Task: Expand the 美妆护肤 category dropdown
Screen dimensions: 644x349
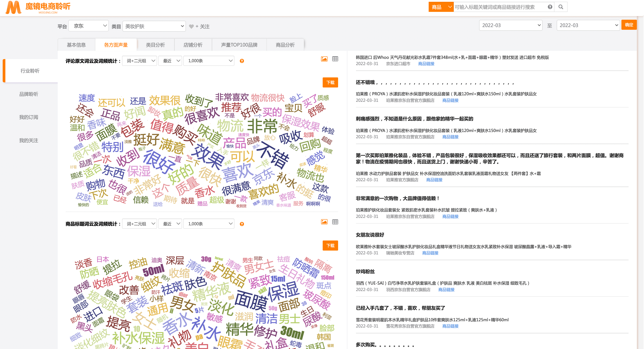Action: click(x=154, y=26)
